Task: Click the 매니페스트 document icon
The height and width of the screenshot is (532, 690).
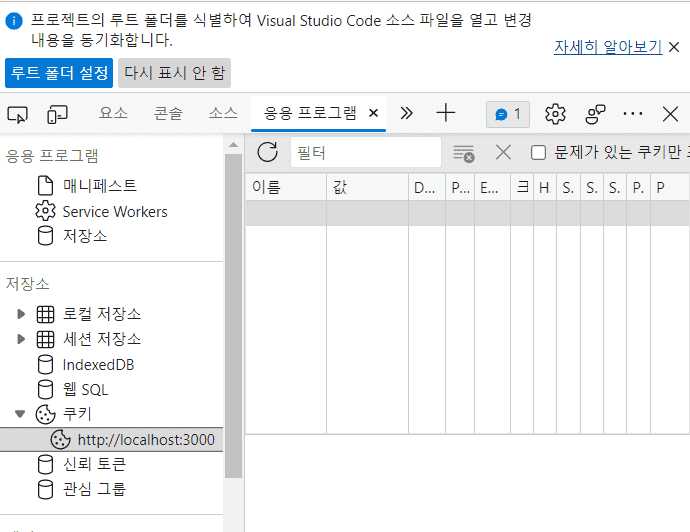Action: point(45,186)
